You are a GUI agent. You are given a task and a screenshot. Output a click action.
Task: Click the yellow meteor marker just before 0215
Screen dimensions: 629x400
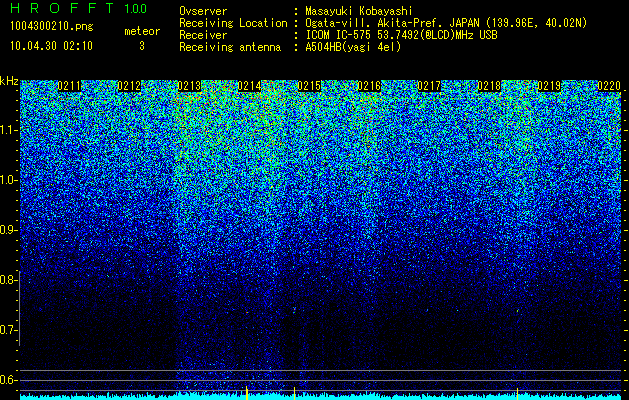(x=294, y=393)
